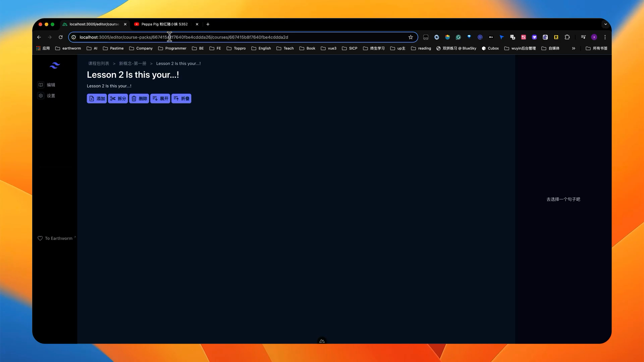Open the Cubox bookmark
The height and width of the screenshot is (362, 644).
pos(490,48)
